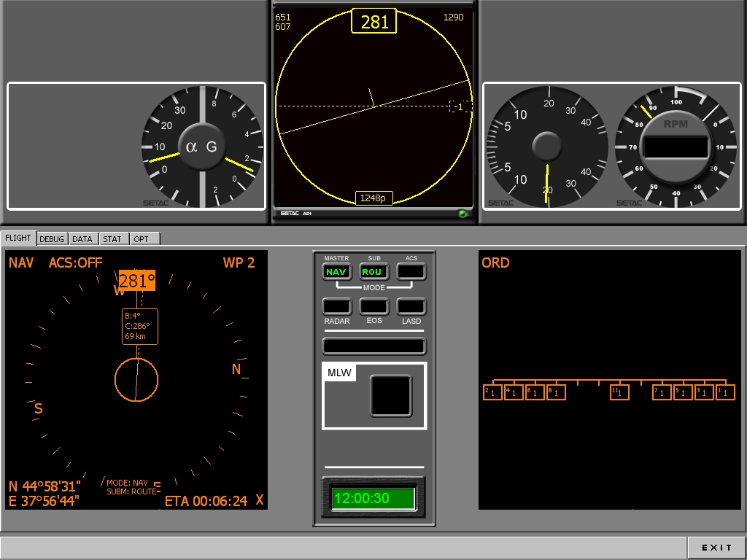Click the alpha/G angle-of-attack gauge
The height and width of the screenshot is (560, 747).
coord(202,147)
